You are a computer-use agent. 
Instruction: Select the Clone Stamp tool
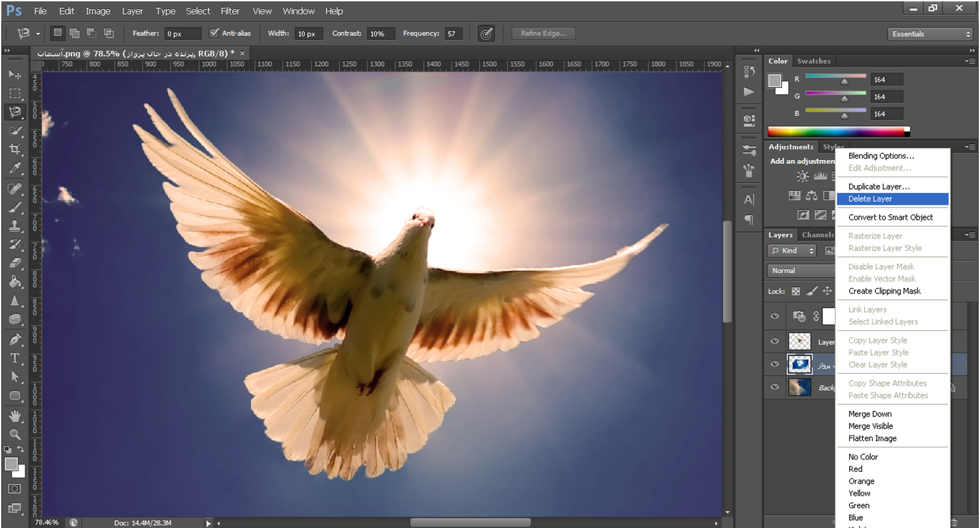pos(15,226)
